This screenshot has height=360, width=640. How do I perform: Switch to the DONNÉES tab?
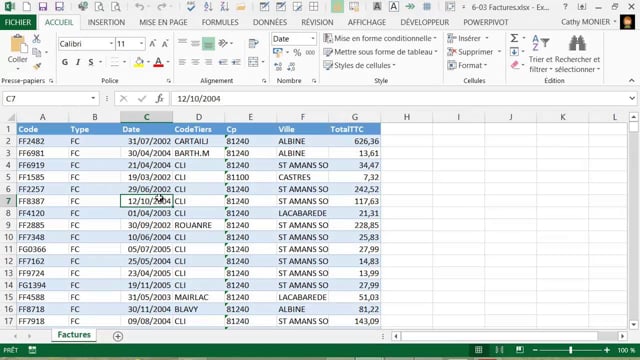pyautogui.click(x=270, y=22)
